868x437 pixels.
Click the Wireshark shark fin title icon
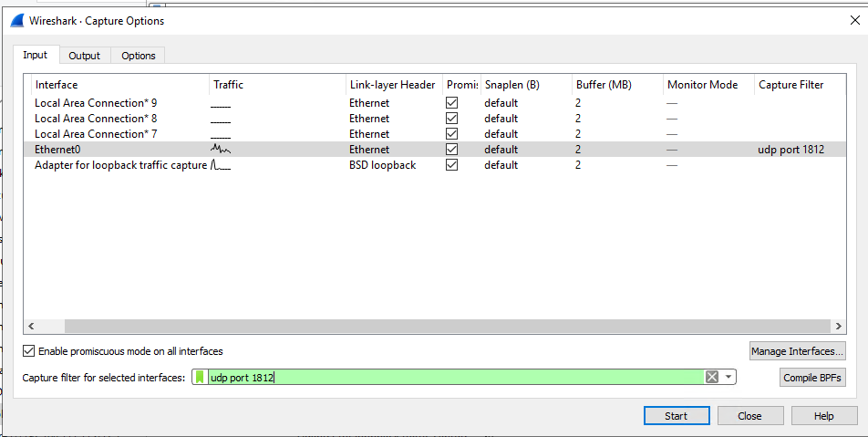point(17,20)
